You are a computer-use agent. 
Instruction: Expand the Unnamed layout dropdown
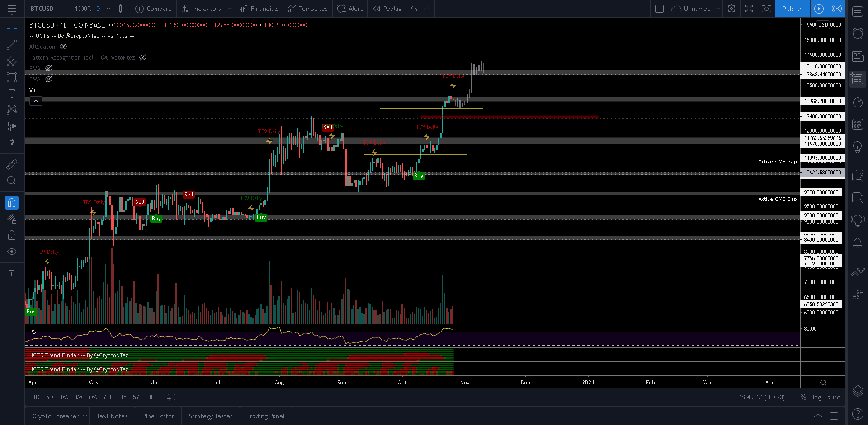click(x=717, y=9)
